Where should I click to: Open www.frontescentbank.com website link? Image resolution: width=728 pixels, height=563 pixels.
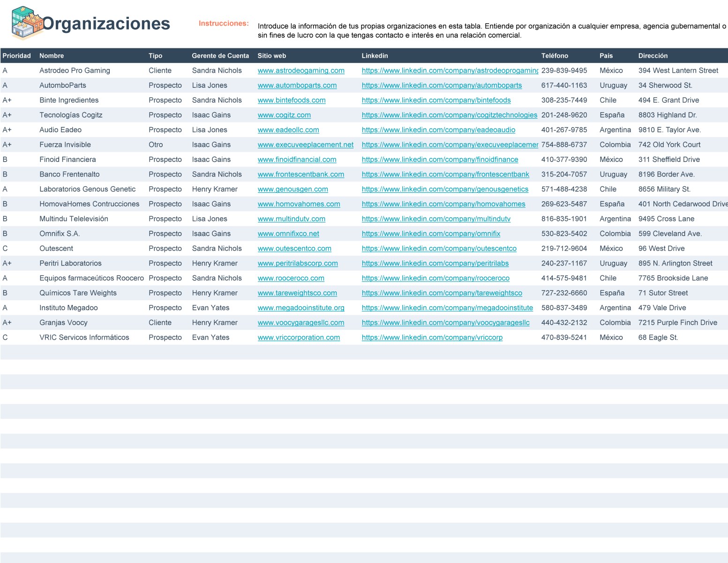click(301, 175)
